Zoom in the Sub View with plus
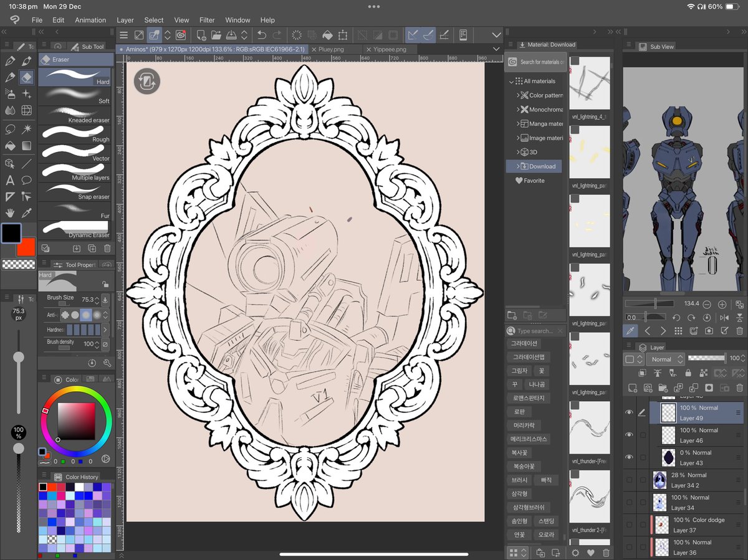The width and height of the screenshot is (748, 560). pyautogui.click(x=722, y=305)
